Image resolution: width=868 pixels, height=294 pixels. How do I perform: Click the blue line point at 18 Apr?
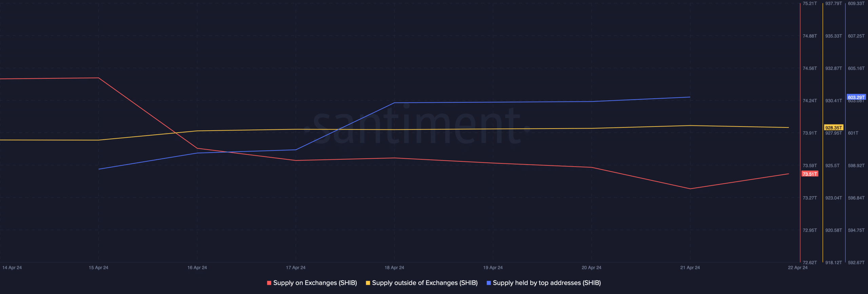[394, 103]
